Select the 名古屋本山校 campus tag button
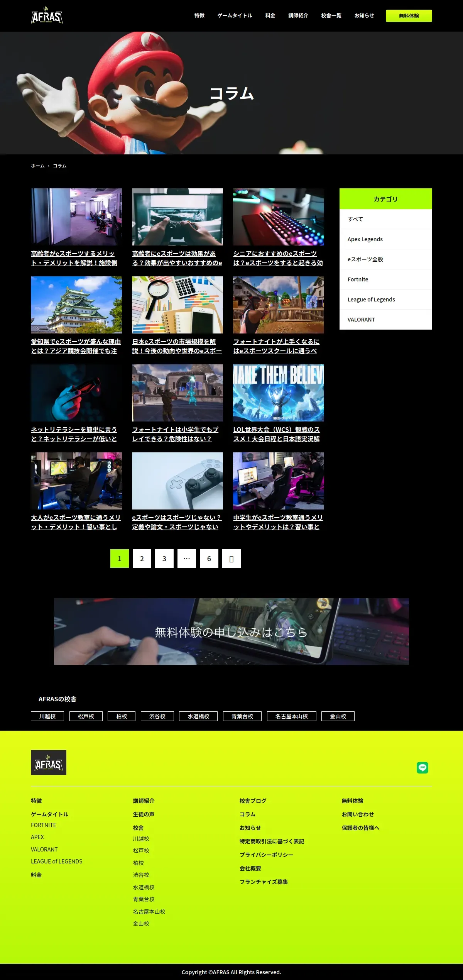463x980 pixels. click(x=292, y=716)
